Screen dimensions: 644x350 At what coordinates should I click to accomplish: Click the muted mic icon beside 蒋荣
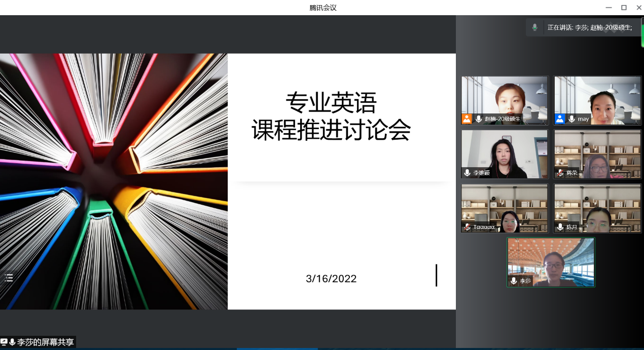tap(560, 173)
